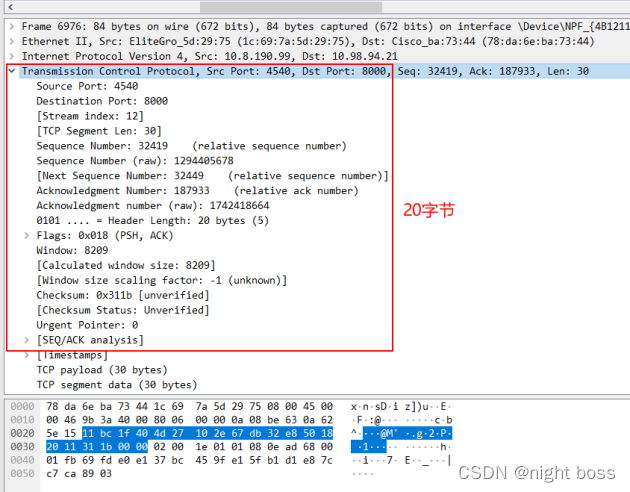Click hex offset 0040 in bytes pane
The height and width of the screenshot is (492, 630).
22,460
